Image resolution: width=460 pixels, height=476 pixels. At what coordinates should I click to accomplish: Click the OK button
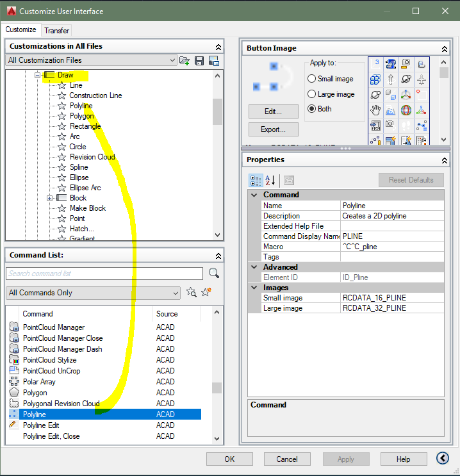point(229,459)
